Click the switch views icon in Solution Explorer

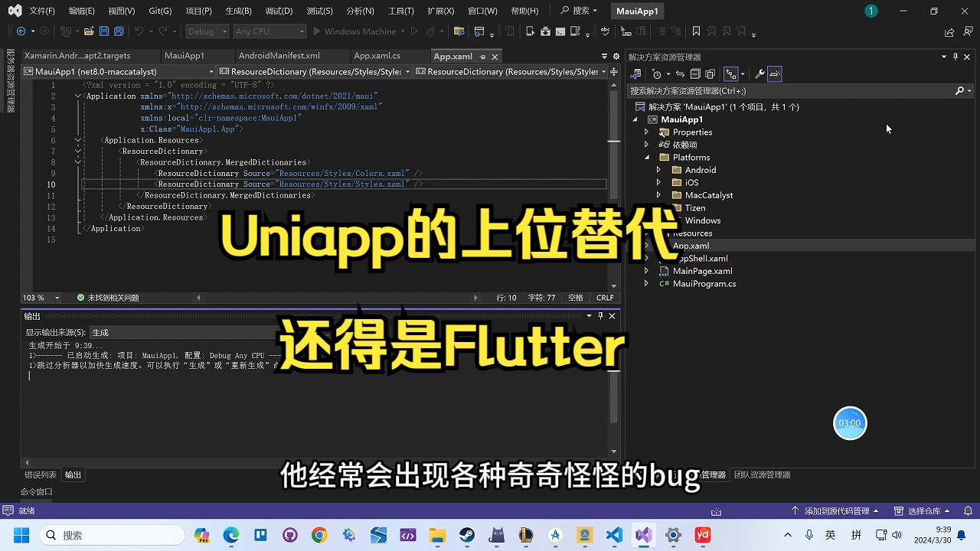pyautogui.click(x=635, y=74)
